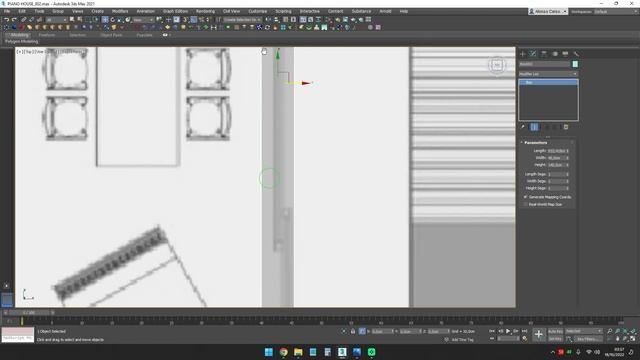Image resolution: width=640 pixels, height=360 pixels.
Task: Click the Length value field in Parameters
Action: click(556, 151)
